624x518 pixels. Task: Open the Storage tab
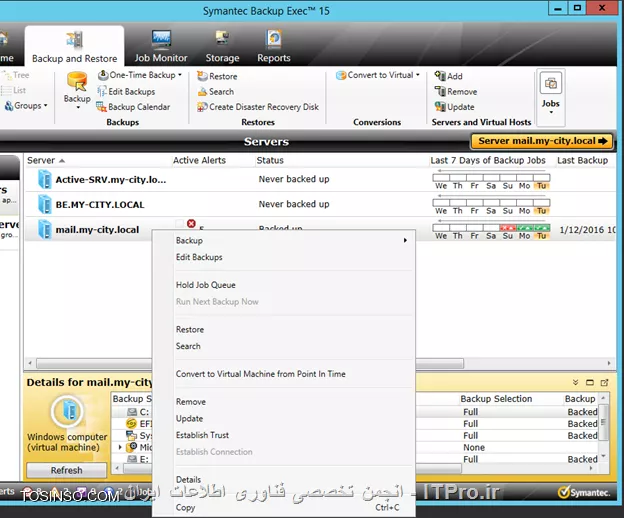(x=222, y=46)
